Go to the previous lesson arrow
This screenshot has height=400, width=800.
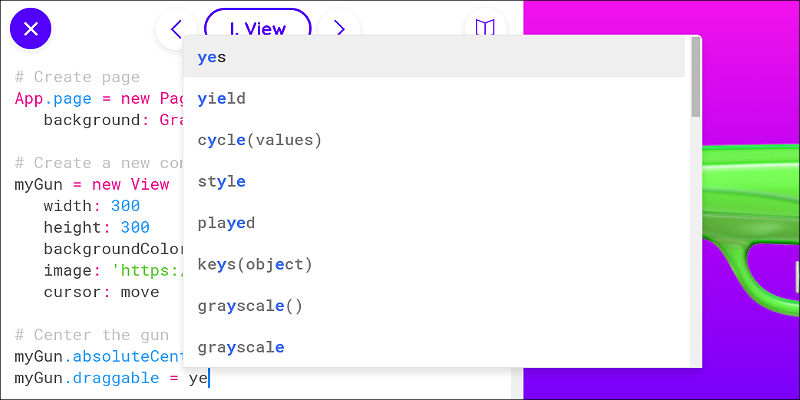176,29
